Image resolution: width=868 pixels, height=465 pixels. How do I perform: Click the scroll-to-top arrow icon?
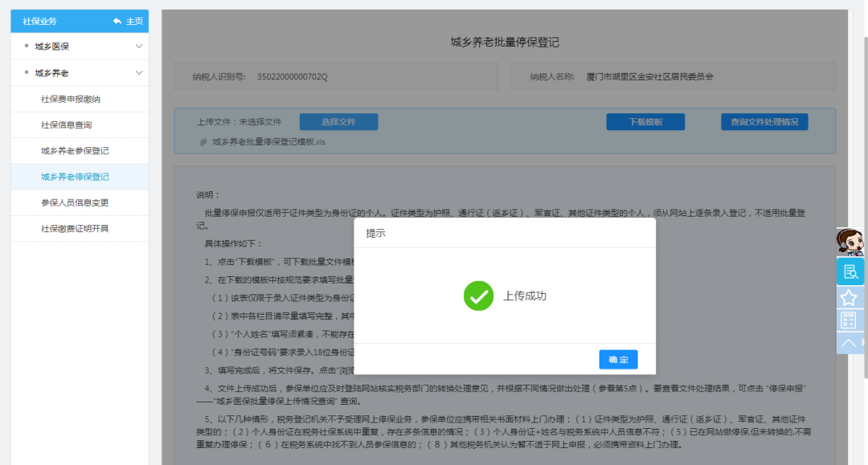[x=848, y=343]
